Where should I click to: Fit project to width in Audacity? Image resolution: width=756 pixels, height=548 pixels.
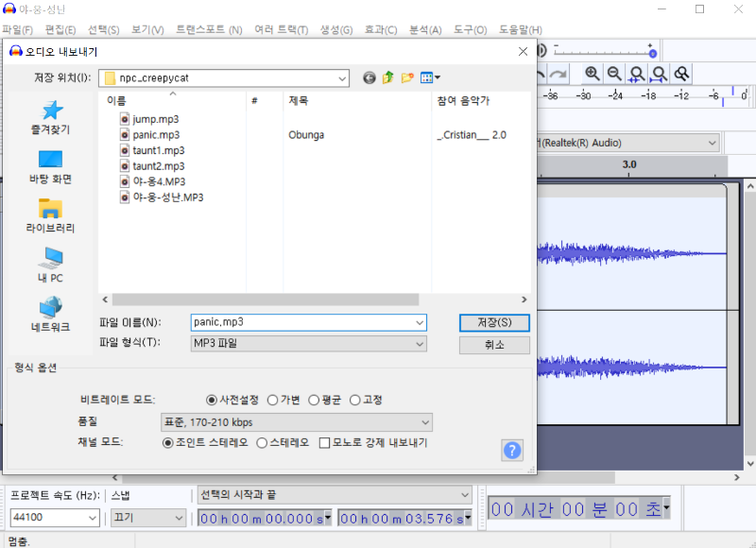[659, 74]
